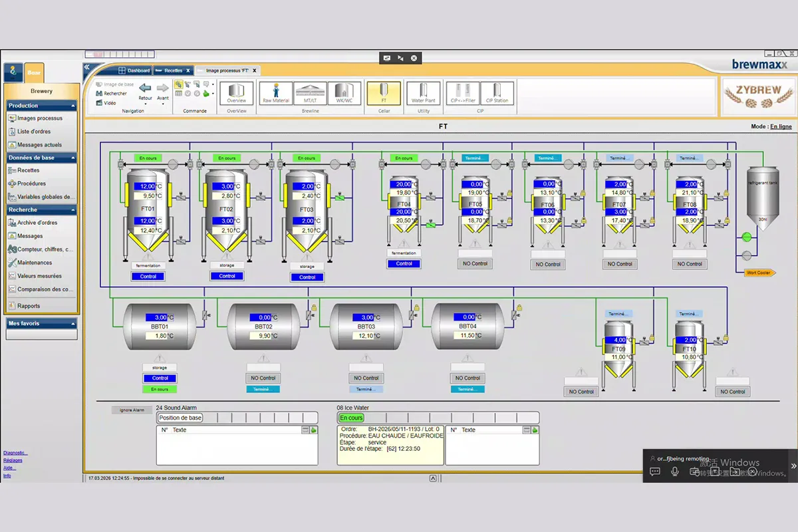
Task: Open Vidéo in the Navigation group
Action: (105, 103)
